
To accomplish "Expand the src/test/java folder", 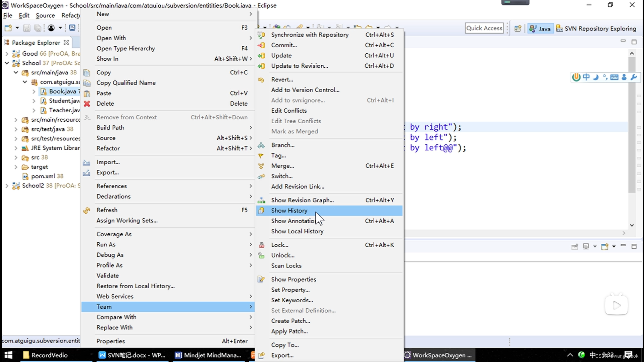I will 16,129.
